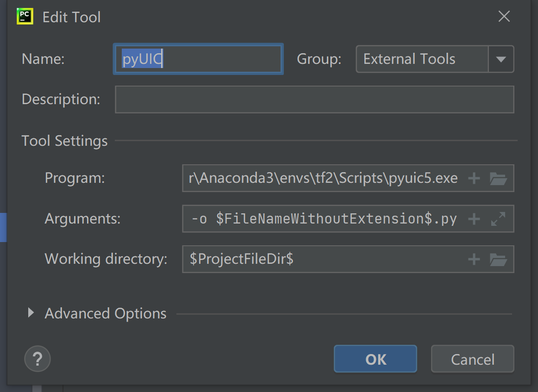Close the Edit Tool dialog

(504, 17)
